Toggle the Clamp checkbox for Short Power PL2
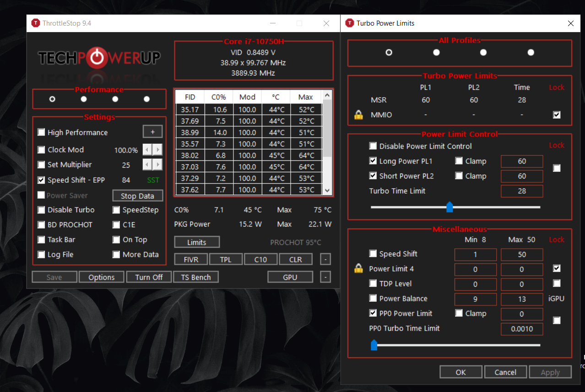Viewport: 585px width, 392px height. click(x=459, y=176)
